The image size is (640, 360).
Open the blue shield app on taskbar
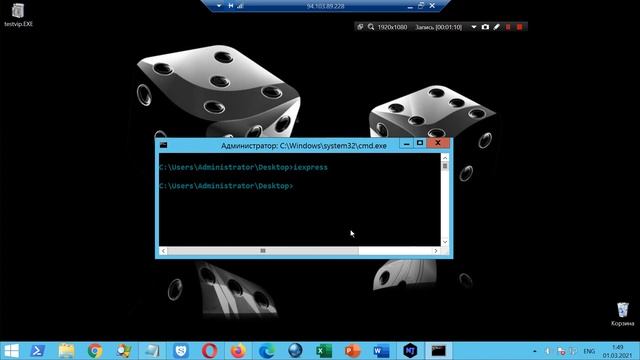point(181,351)
